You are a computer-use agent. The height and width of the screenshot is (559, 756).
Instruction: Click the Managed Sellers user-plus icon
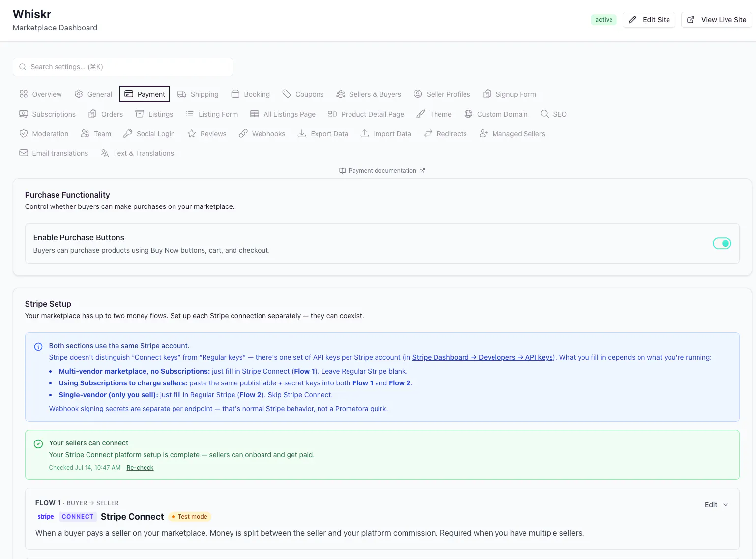click(x=484, y=133)
